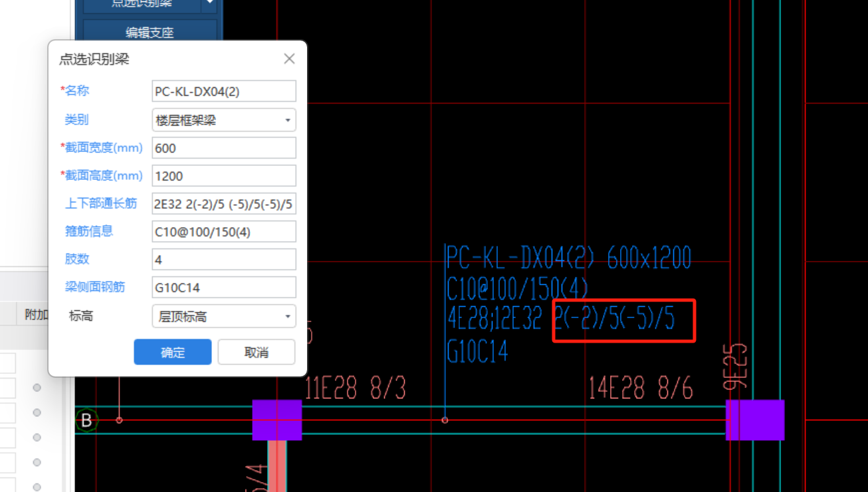Edit the 肢数 field value 4
Viewport: 868px width, 492px height.
(x=224, y=260)
